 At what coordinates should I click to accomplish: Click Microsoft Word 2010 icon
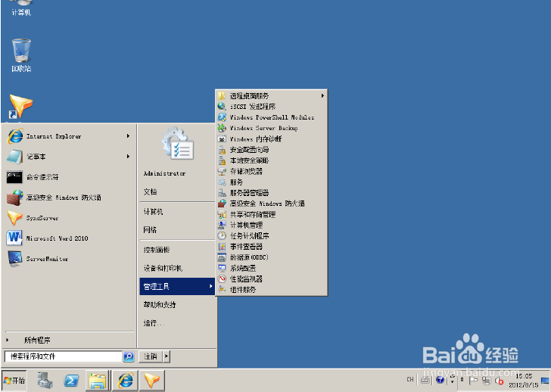point(15,238)
